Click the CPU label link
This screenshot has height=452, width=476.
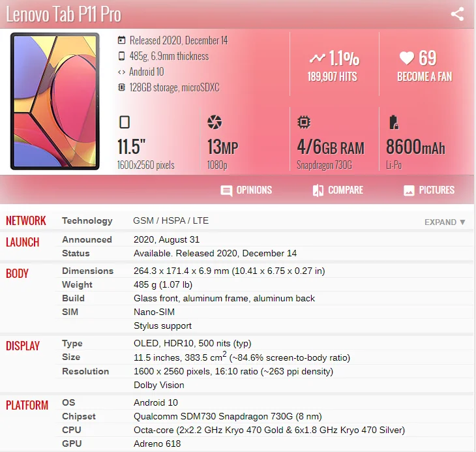coord(71,430)
